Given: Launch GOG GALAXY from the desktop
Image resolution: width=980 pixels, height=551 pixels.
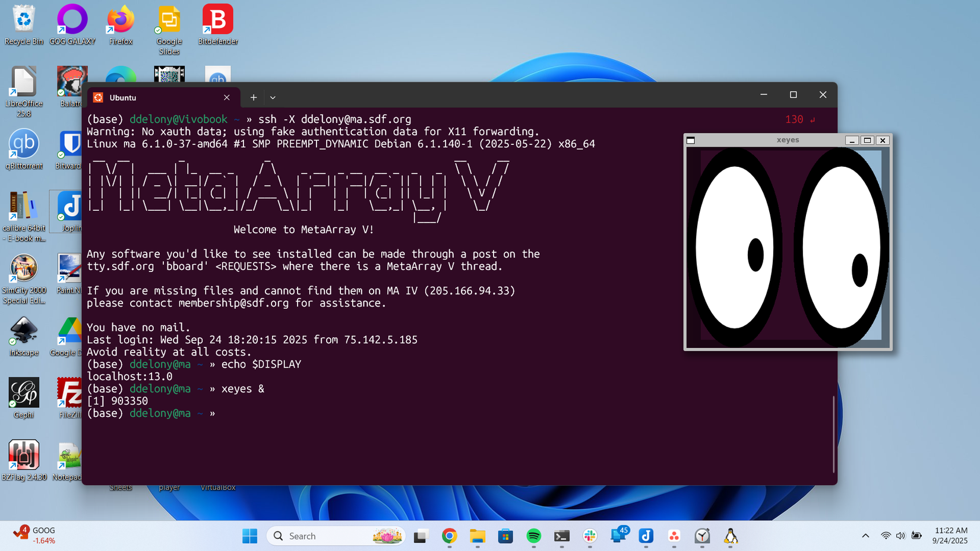Looking at the screenshot, I should tap(72, 20).
